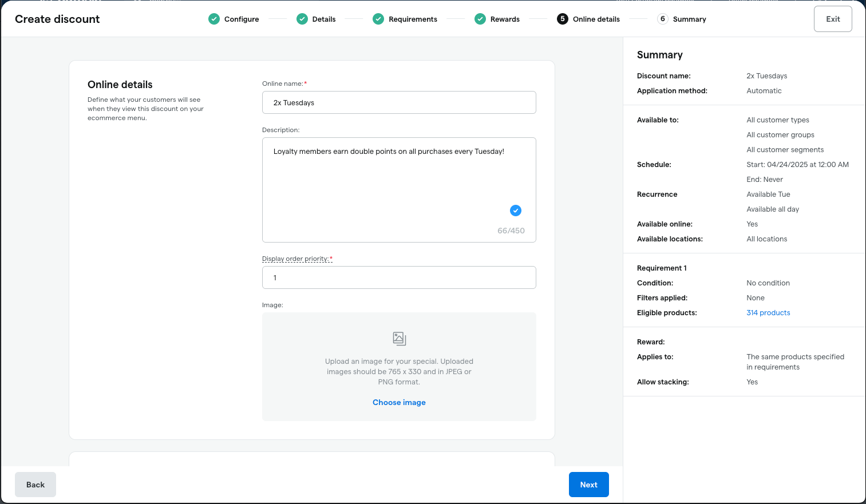Screen dimensions: 866x504
Task: Click the image placeholder icon in upload area
Action: pyautogui.click(x=400, y=339)
